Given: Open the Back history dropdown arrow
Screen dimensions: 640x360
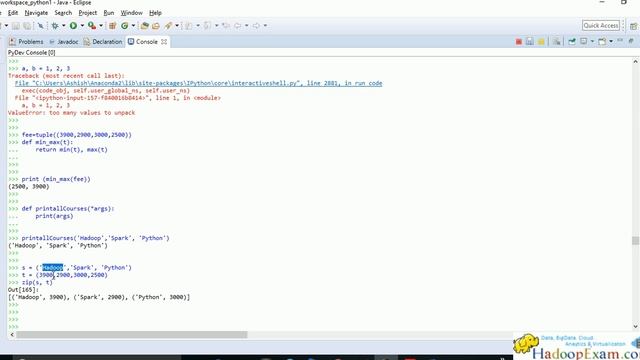Looking at the screenshot, I should pyautogui.click(x=247, y=26).
